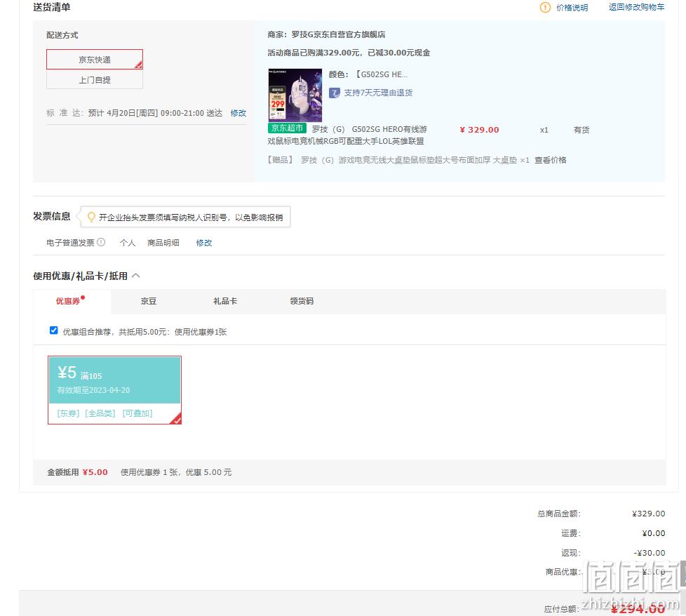Click 使用优惠券 1 张 summary text
686x616 pixels.
[176, 472]
